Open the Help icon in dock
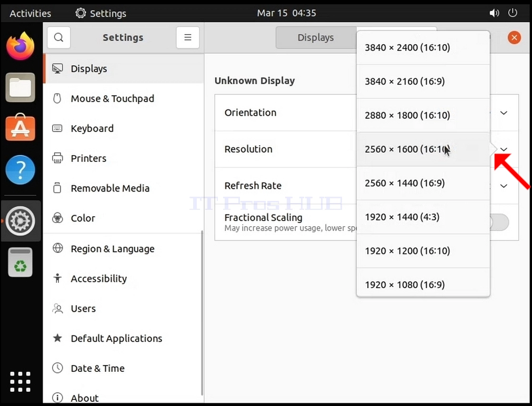This screenshot has height=406, width=532. pyautogui.click(x=21, y=169)
